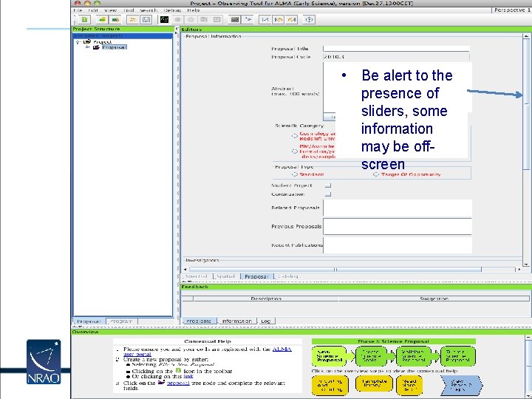This screenshot has height=399, width=532.
Task: Click into the Related Proposals field
Action: pos(398,208)
